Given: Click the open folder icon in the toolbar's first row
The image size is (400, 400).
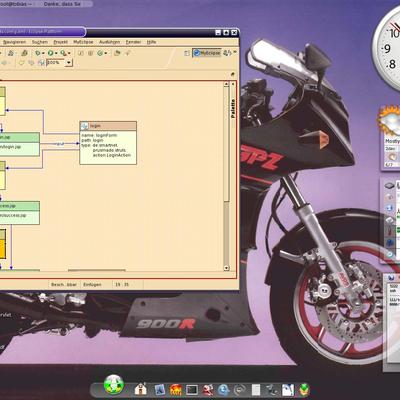Looking at the screenshot, I should coord(117,53).
